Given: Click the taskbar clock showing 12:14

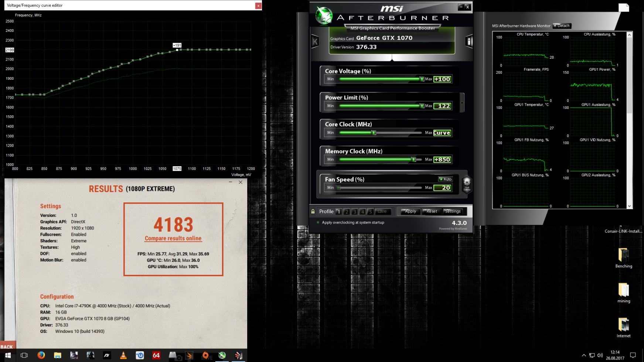Looking at the screenshot, I should (615, 355).
